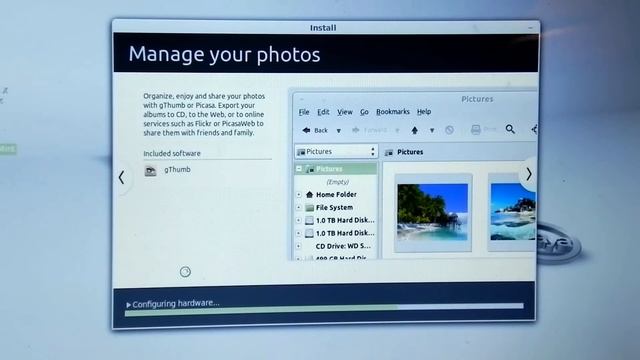Click the Install window title bar
This screenshot has height=360, width=640.
point(326,27)
